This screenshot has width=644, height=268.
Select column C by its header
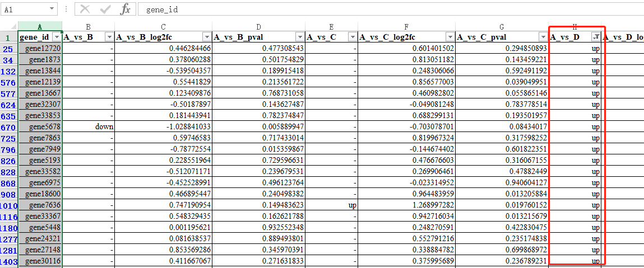163,26
